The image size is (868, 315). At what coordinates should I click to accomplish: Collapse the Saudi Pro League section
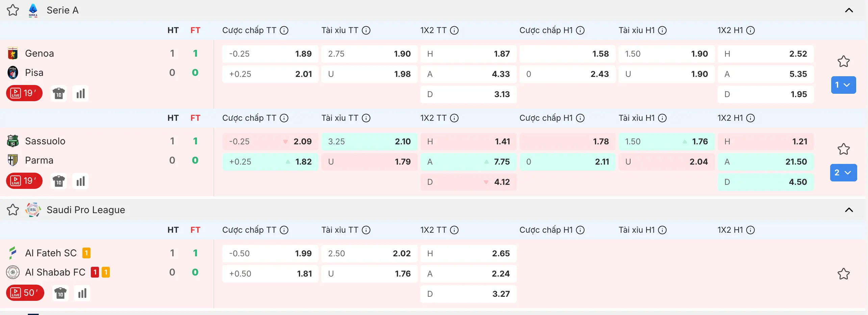click(849, 210)
